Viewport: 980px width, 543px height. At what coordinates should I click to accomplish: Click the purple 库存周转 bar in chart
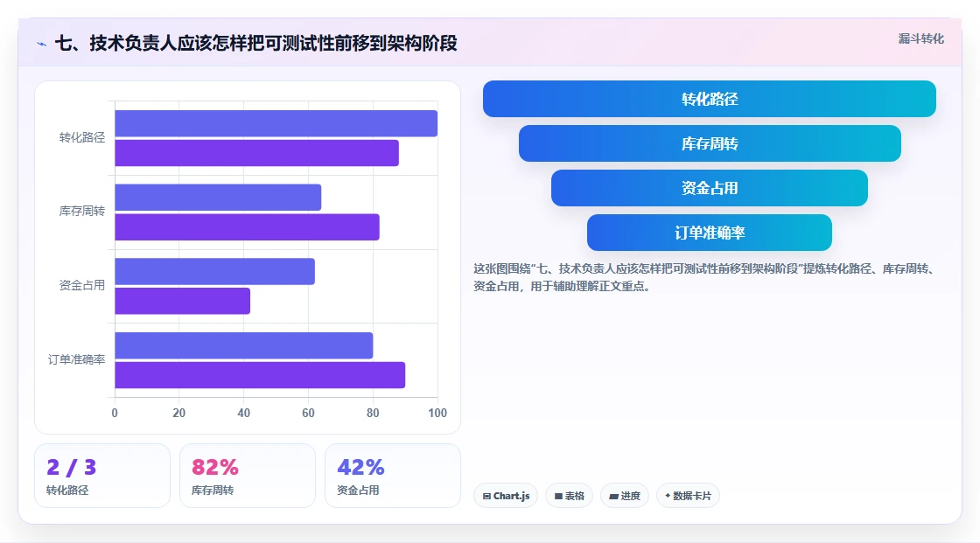point(247,226)
